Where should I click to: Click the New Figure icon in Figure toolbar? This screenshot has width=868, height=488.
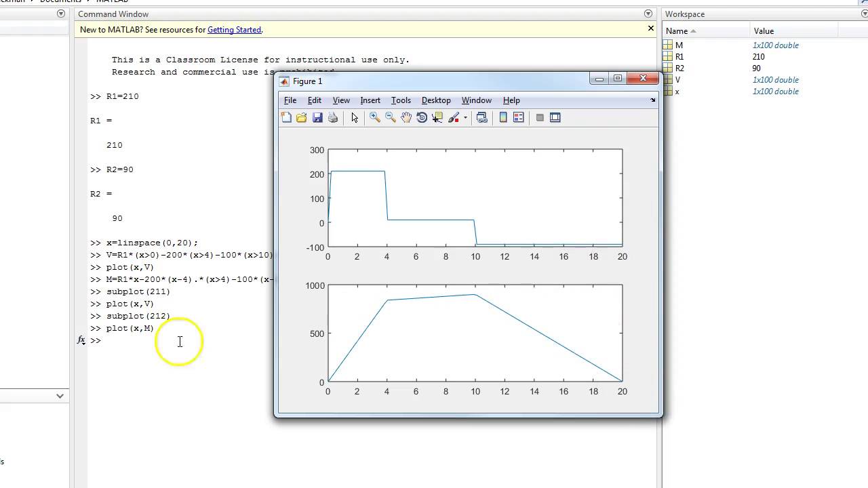(286, 117)
